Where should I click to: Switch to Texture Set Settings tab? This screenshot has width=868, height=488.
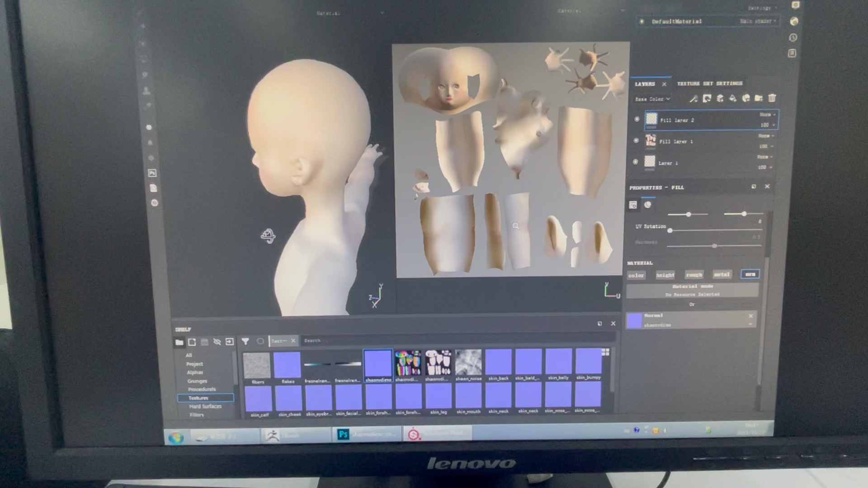(709, 84)
